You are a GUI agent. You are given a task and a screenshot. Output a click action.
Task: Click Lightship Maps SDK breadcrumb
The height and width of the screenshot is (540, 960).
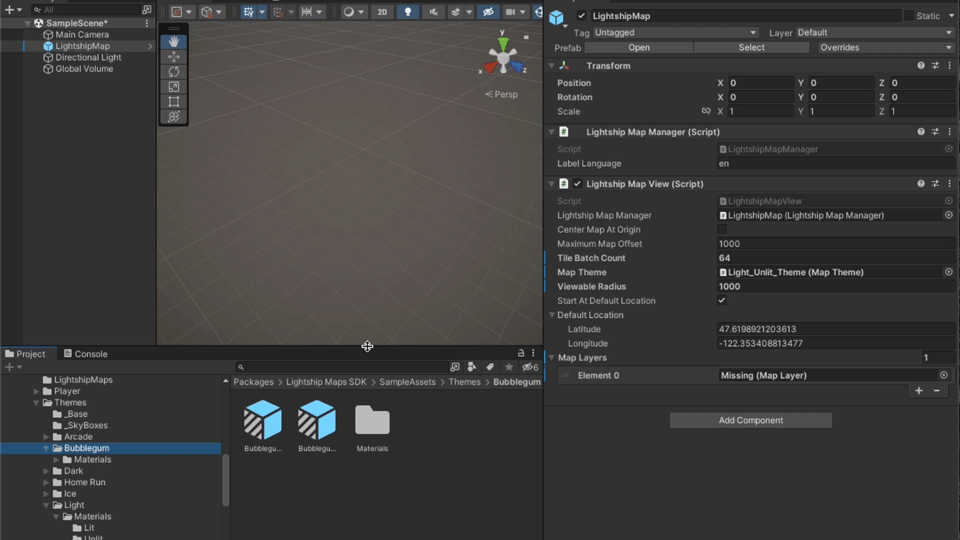[x=326, y=381]
